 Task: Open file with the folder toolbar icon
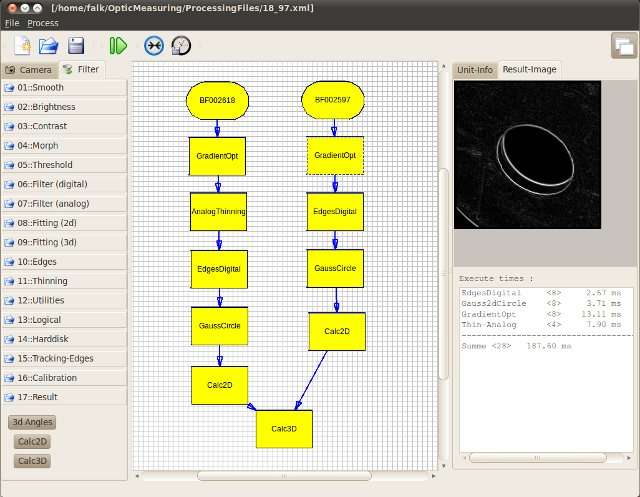pyautogui.click(x=49, y=45)
